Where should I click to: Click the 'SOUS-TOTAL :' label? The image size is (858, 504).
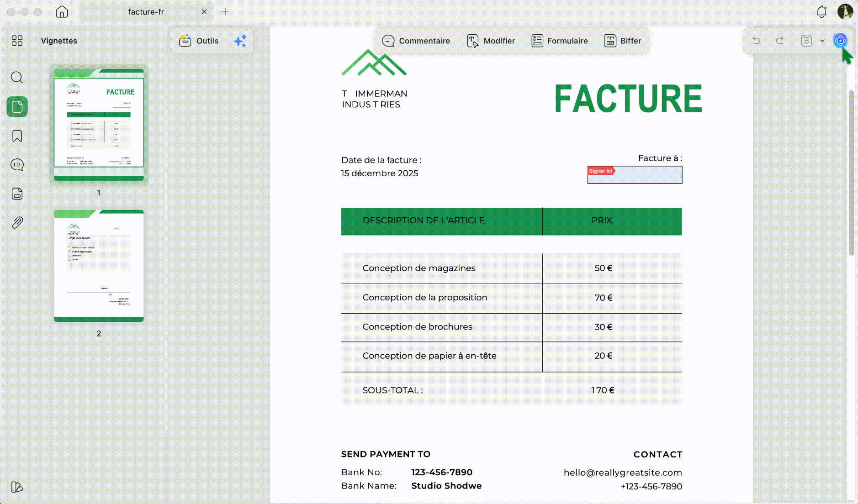coord(393,390)
